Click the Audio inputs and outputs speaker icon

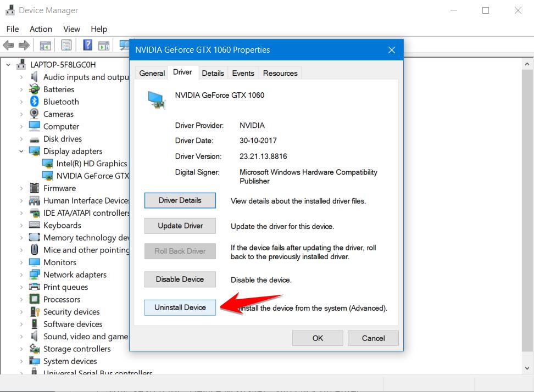pos(34,77)
